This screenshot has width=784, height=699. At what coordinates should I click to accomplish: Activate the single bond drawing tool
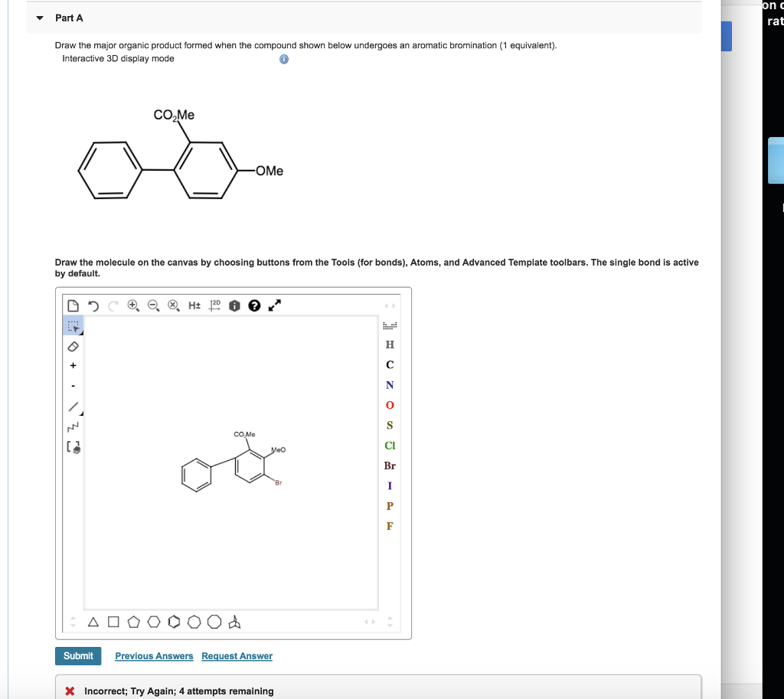[x=73, y=405]
